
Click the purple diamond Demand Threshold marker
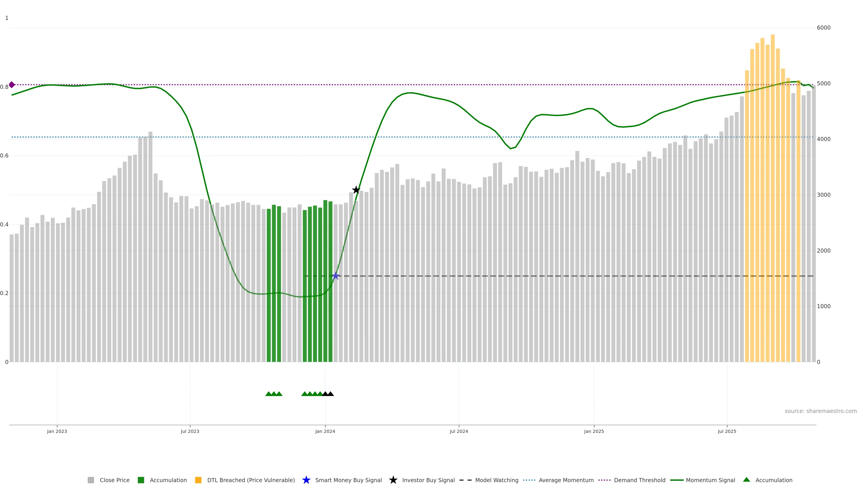[x=12, y=85]
